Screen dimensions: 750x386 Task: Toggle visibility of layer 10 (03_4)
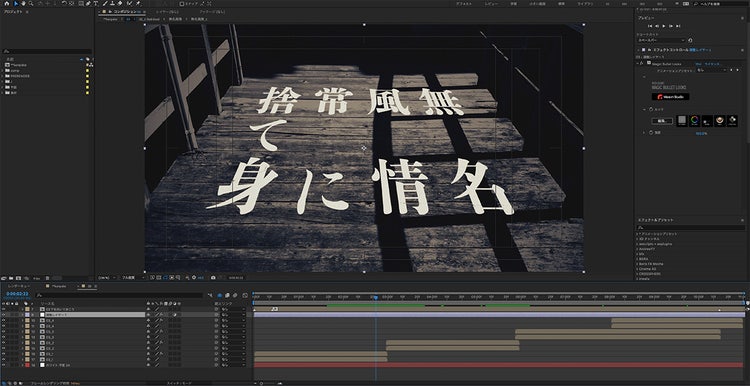tap(3, 320)
